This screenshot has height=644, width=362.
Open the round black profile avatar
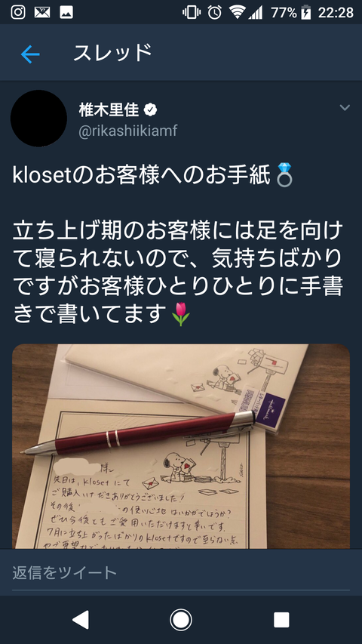coord(38,119)
